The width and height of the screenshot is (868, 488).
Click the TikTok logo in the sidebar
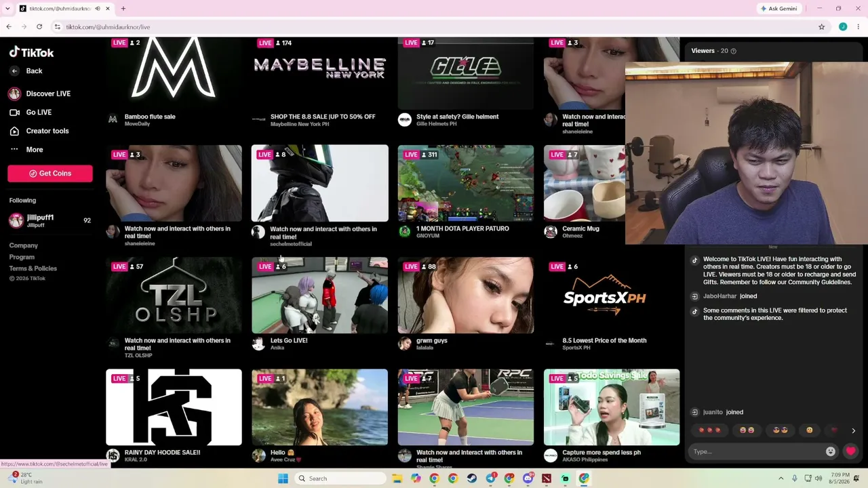click(x=31, y=52)
